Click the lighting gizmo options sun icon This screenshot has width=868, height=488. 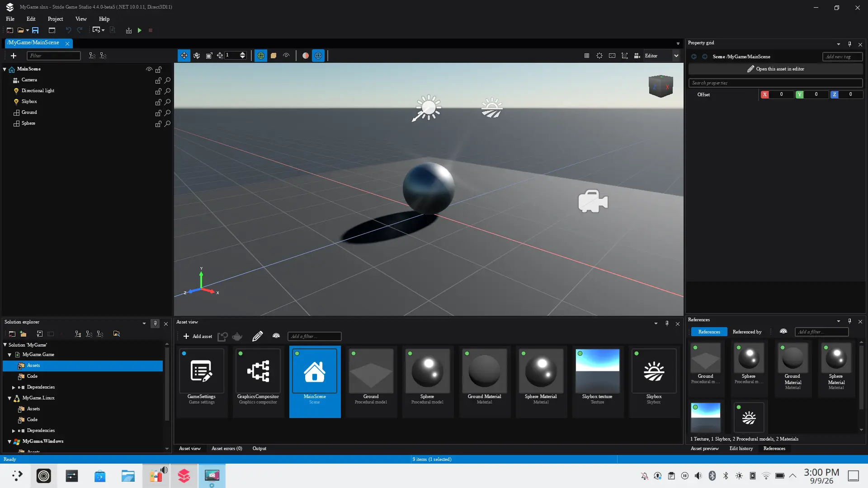tap(599, 56)
